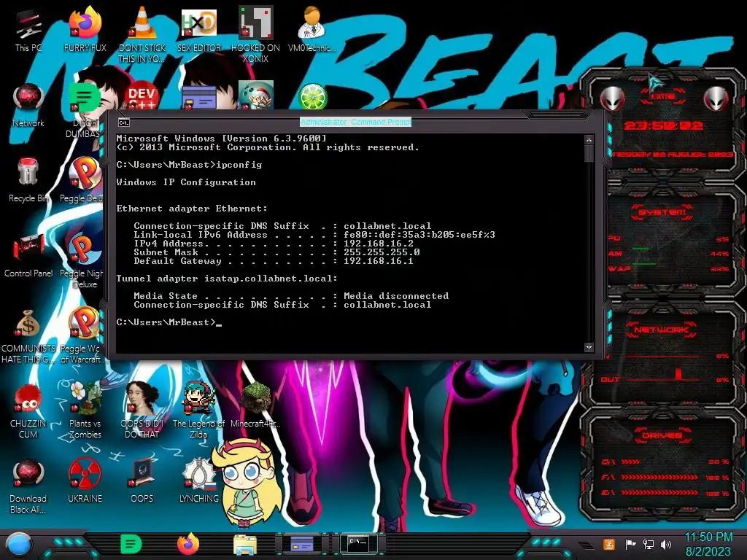Click the Administrator: Command Prompt title text
This screenshot has width=747, height=560.
pos(355,122)
